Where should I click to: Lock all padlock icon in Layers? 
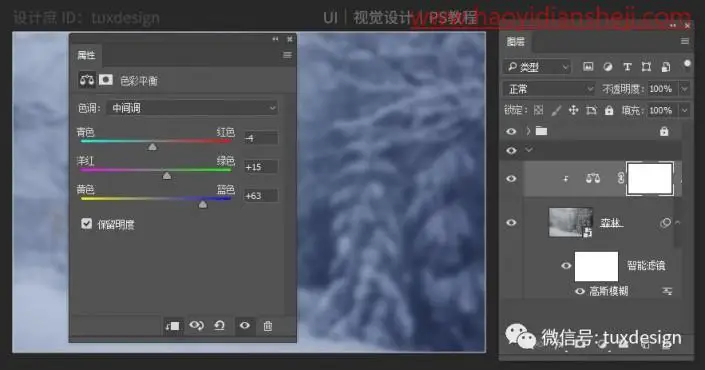(x=609, y=110)
